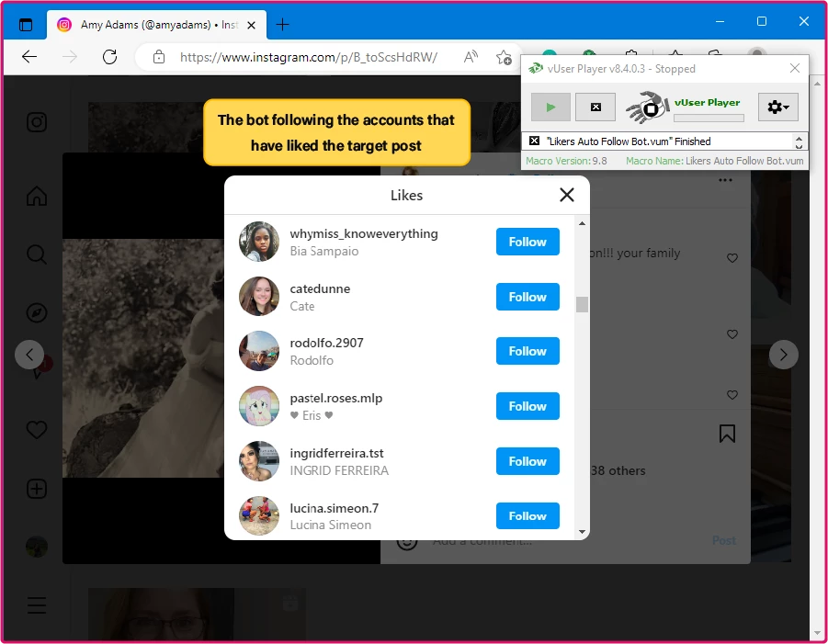
Task: Open lucina.simeon.7 profile picture
Action: [x=259, y=515]
